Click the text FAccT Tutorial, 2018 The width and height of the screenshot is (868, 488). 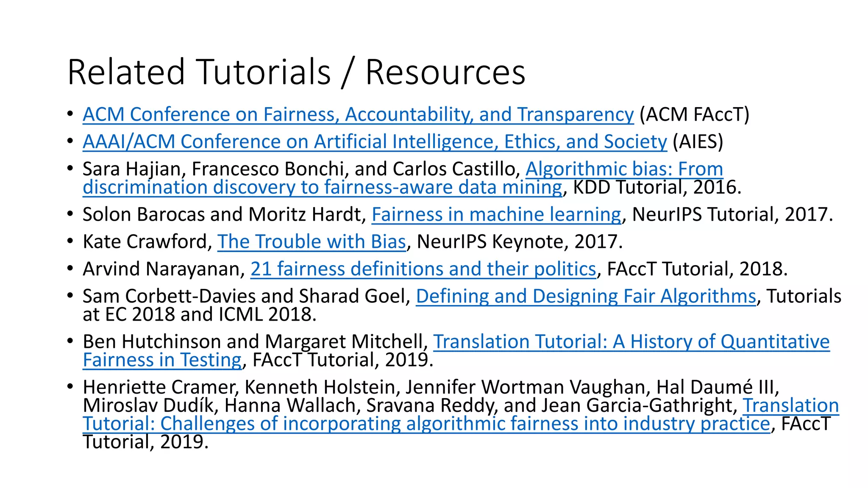pos(697,269)
